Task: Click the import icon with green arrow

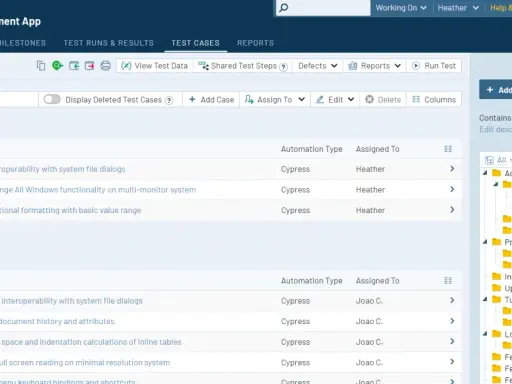Action: tap(74, 66)
